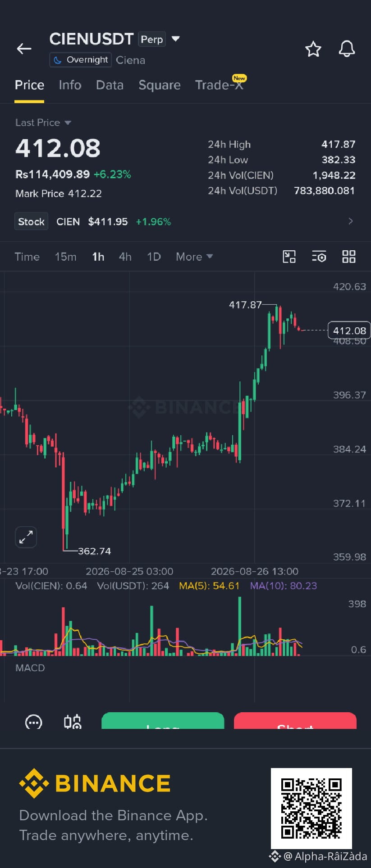Screen dimensions: 371x868
Task: Select the 1D chart interval
Action: pos(154,257)
